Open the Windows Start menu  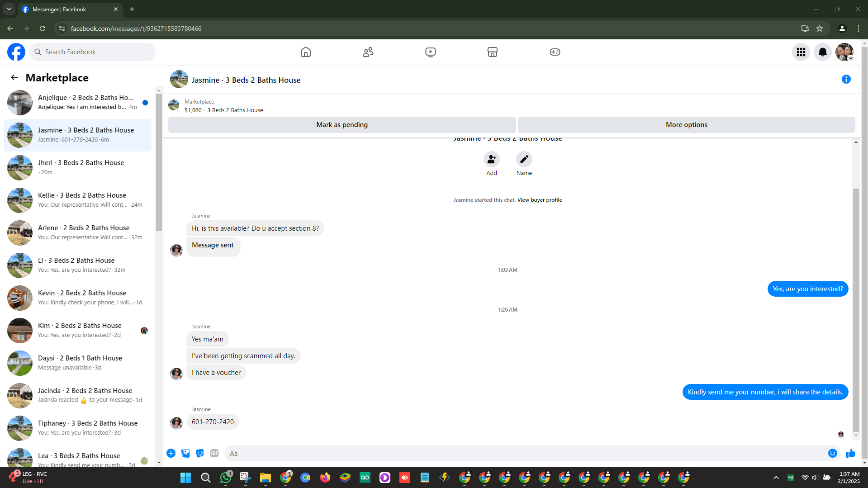185,478
